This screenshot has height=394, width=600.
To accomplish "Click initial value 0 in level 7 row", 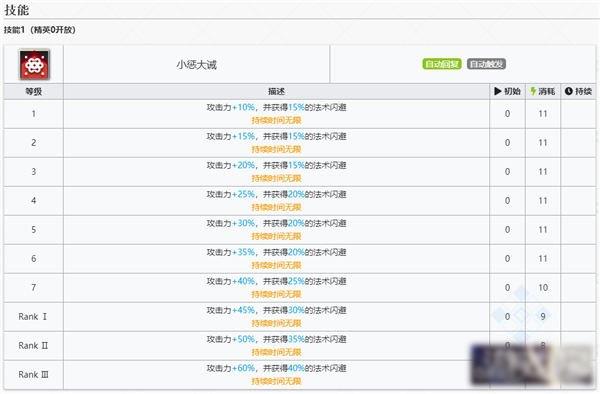I will click(507, 288).
